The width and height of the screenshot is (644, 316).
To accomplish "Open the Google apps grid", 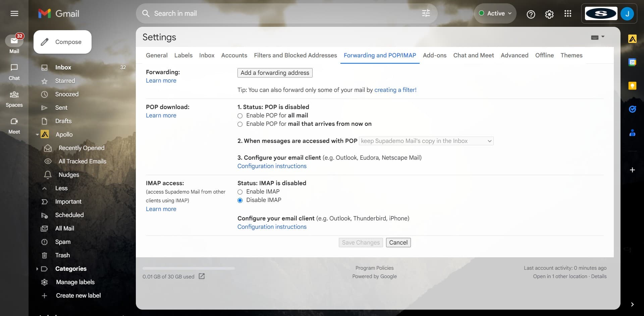I will click(x=568, y=14).
